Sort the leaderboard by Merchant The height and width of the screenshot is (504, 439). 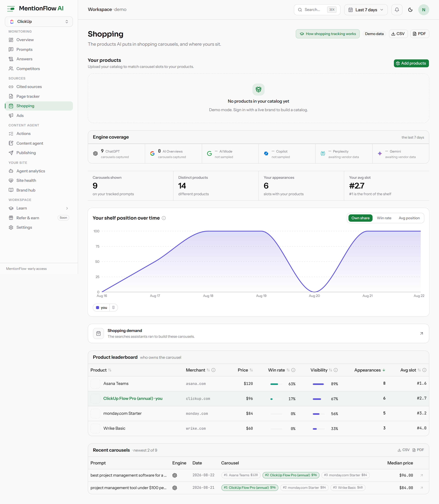coord(198,370)
